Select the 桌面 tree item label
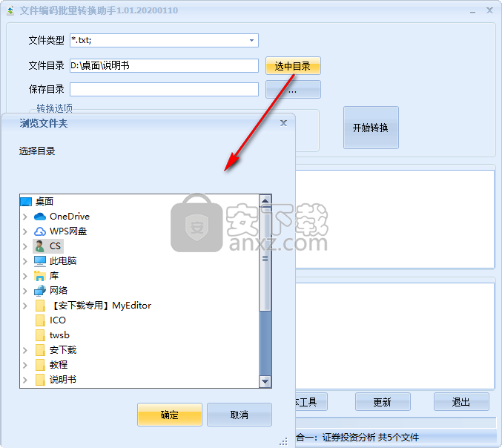The width and height of the screenshot is (502, 448). tap(44, 202)
